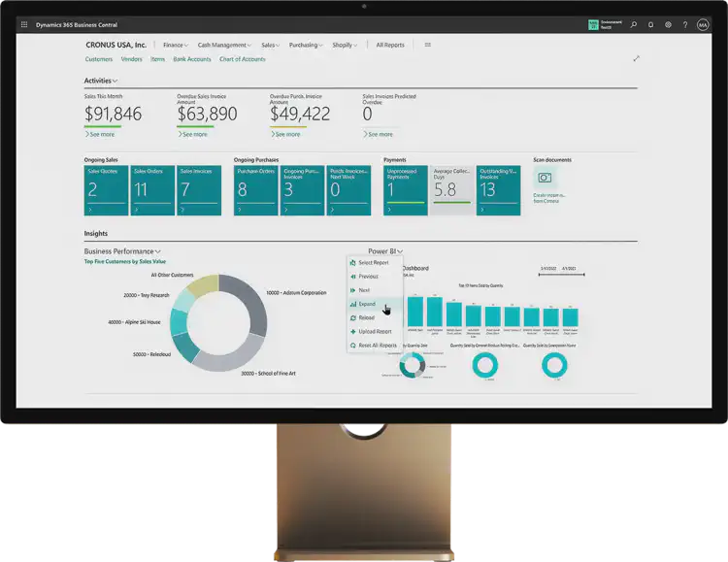The height and width of the screenshot is (562, 728).
Task: Expand the Sales dropdown menu
Action: pyautogui.click(x=270, y=45)
